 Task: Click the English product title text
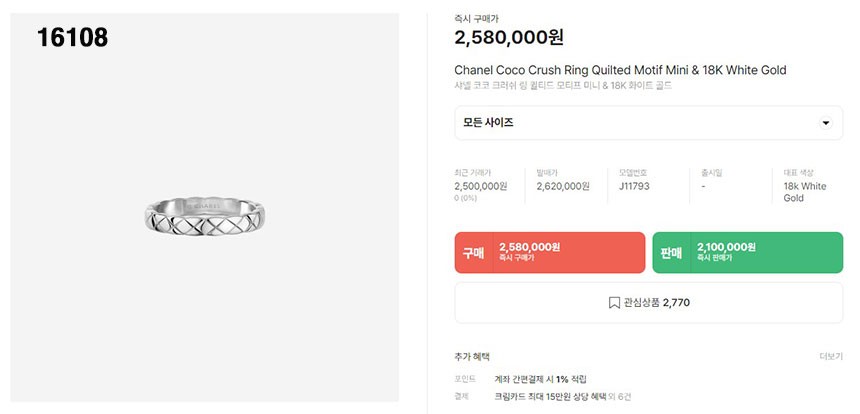pyautogui.click(x=620, y=70)
